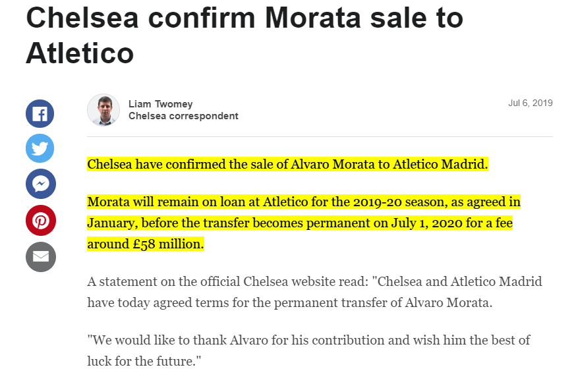Share the article on Facebook

click(40, 113)
